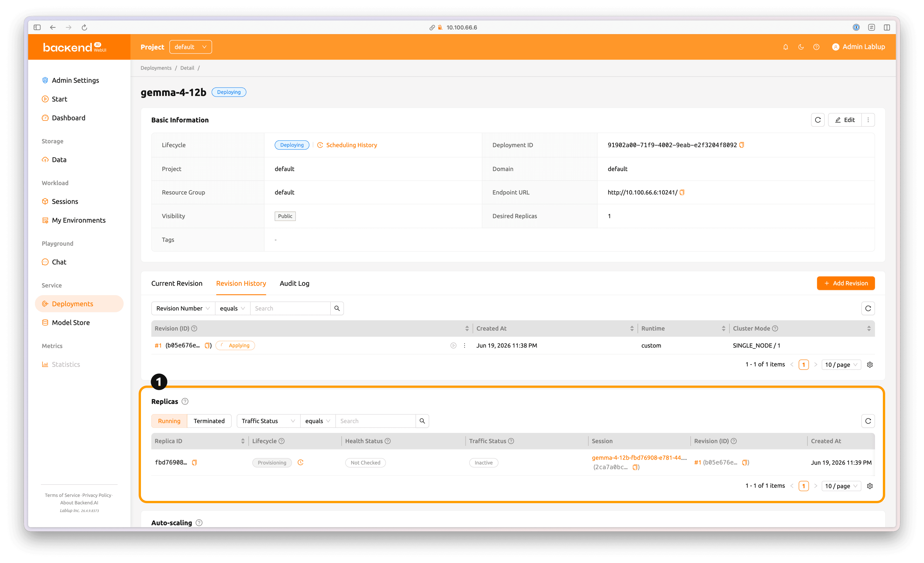Sort revisions by Runtime column
The image size is (924, 563).
pos(723,329)
